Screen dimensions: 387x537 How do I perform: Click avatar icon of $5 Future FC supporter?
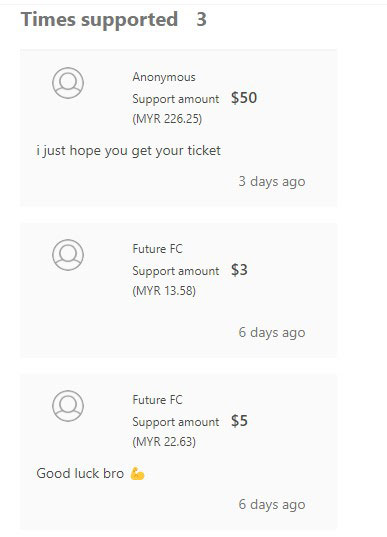68,406
